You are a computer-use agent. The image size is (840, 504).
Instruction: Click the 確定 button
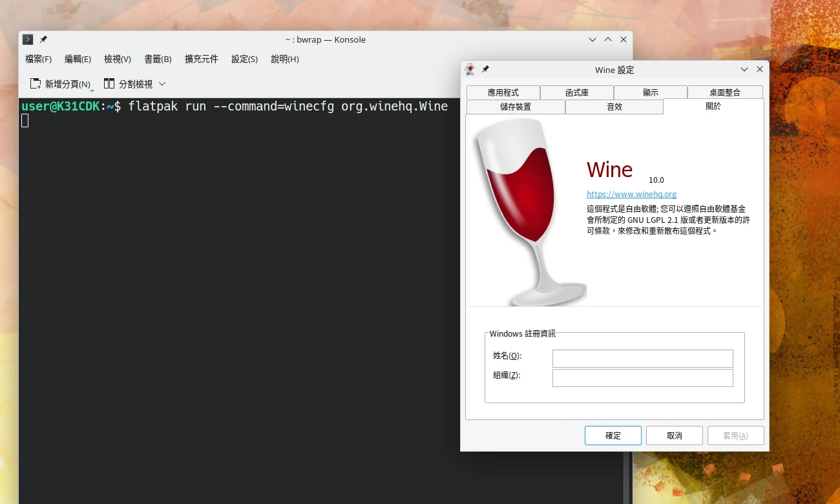(613, 436)
